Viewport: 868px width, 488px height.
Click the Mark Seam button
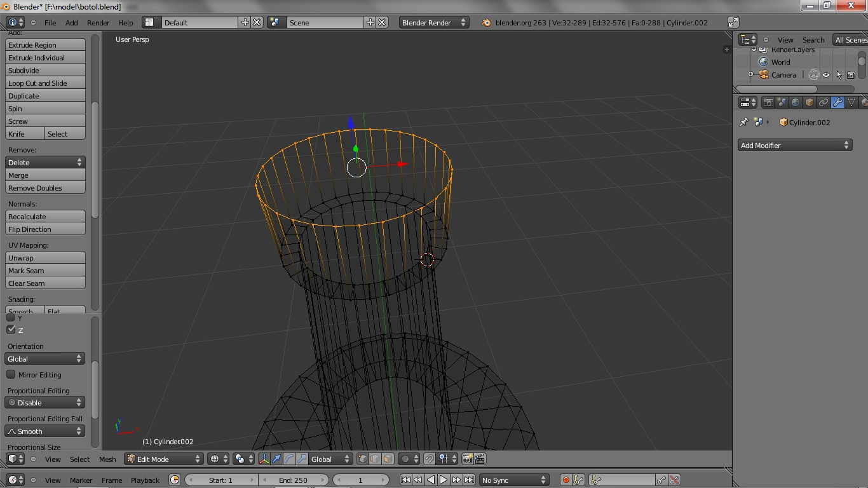click(x=45, y=270)
